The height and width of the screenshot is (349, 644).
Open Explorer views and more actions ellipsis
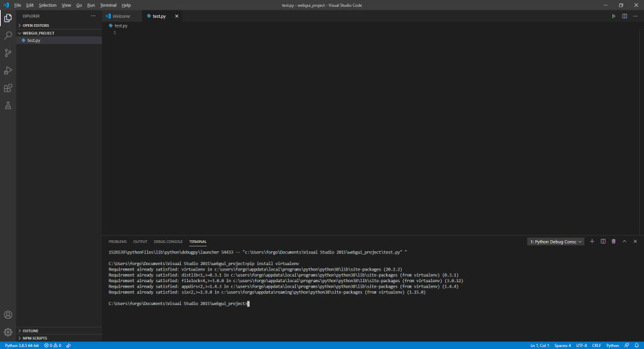pos(94,16)
